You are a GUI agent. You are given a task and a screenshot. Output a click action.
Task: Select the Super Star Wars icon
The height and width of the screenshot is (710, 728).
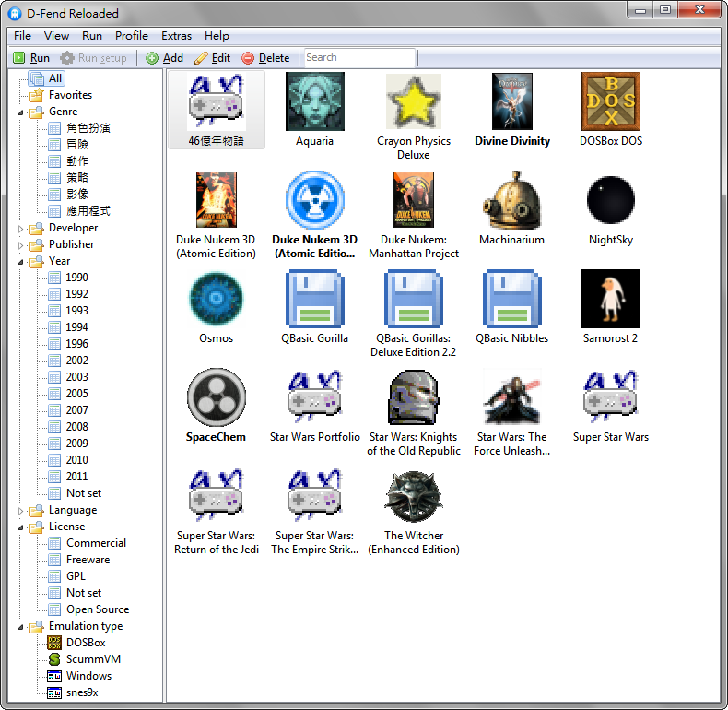(611, 397)
